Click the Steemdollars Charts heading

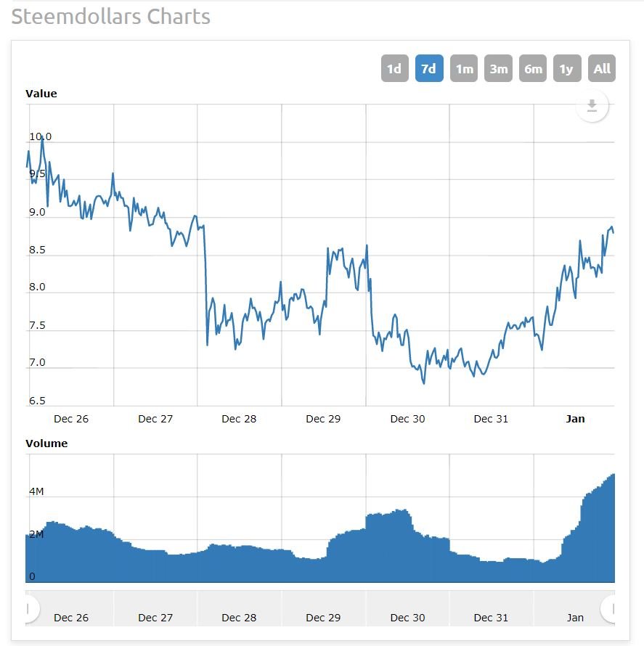coord(111,17)
